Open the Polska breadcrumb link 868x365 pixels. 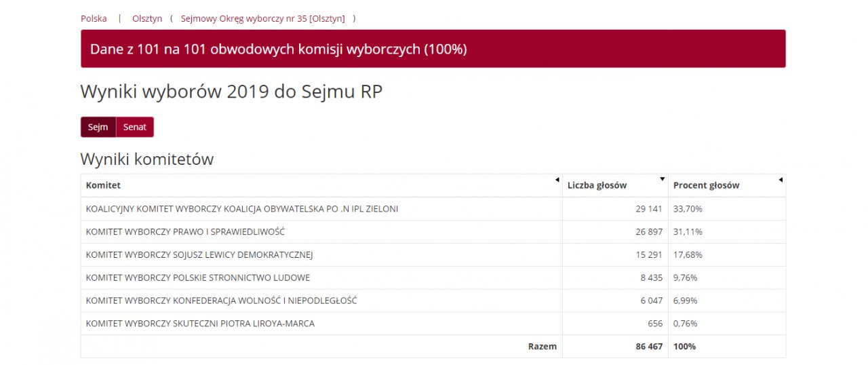(94, 18)
